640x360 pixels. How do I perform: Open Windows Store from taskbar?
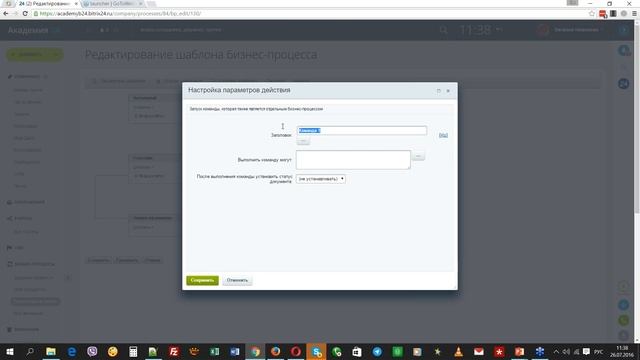pos(357,351)
